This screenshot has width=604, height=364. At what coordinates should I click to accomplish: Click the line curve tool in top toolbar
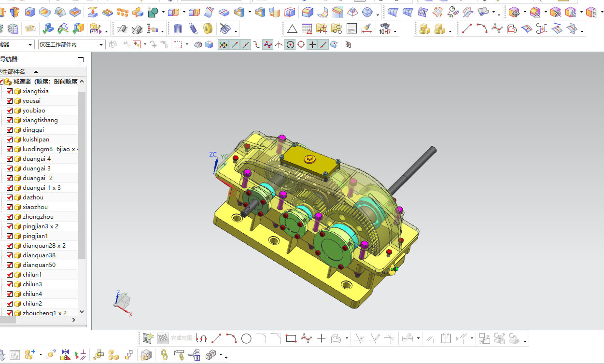click(x=467, y=29)
